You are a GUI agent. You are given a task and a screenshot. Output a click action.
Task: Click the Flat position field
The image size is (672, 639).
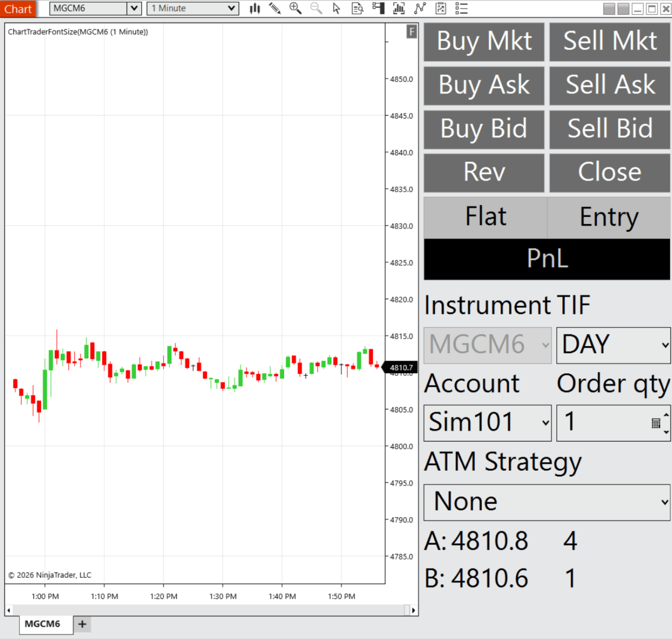coord(485,217)
